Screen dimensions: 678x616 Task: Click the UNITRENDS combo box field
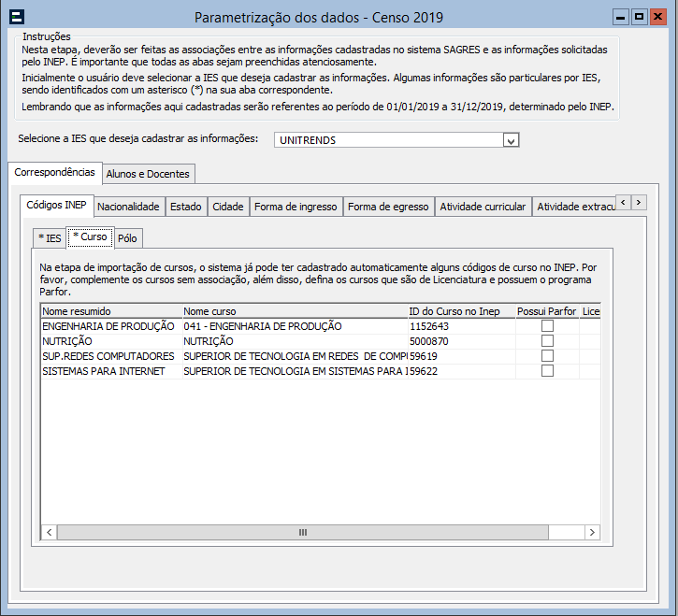point(397,140)
